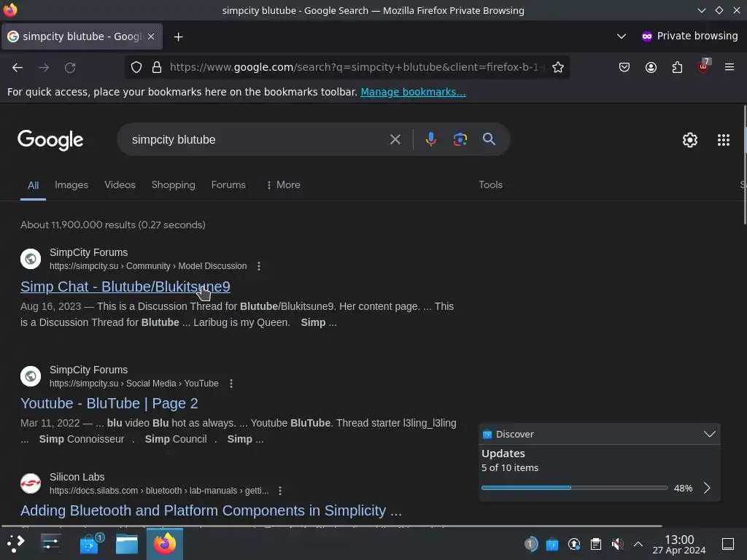Reload the current page

[x=70, y=68]
